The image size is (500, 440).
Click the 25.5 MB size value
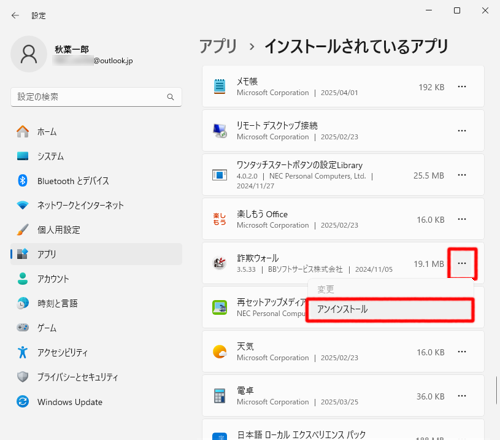click(x=429, y=176)
